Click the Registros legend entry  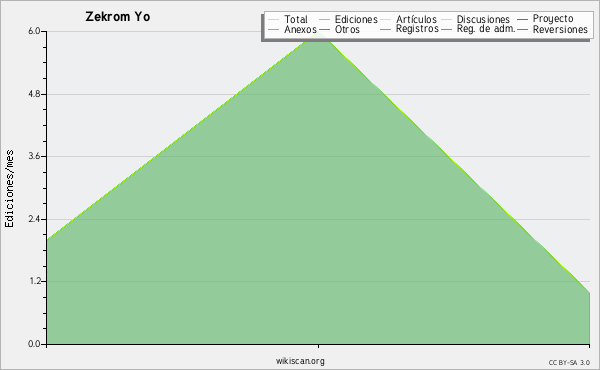pos(409,29)
